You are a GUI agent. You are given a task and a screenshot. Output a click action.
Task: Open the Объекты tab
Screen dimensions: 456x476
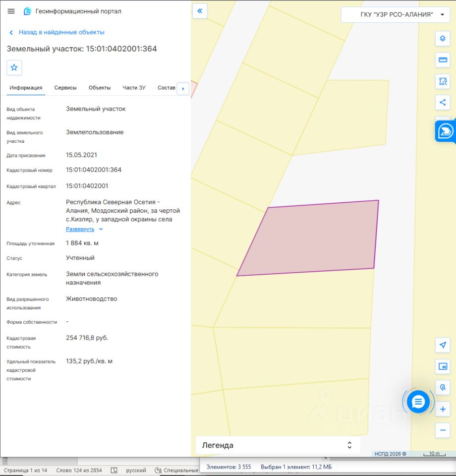pos(100,88)
